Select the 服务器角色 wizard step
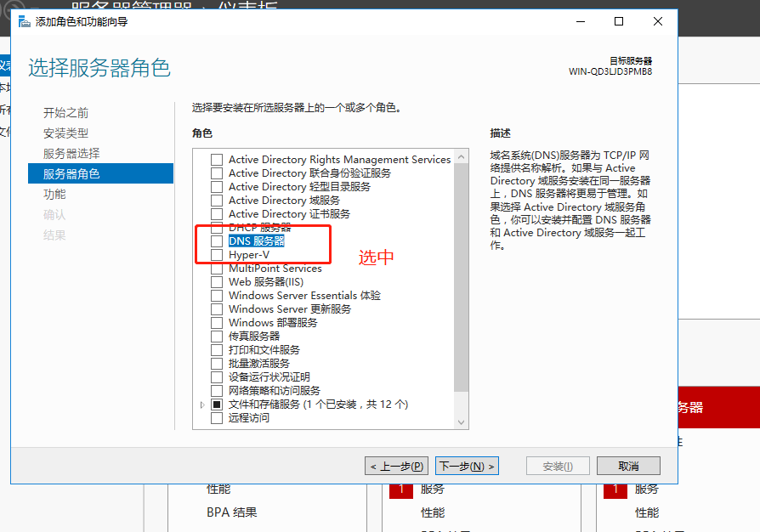The width and height of the screenshot is (760, 532). 101,173
